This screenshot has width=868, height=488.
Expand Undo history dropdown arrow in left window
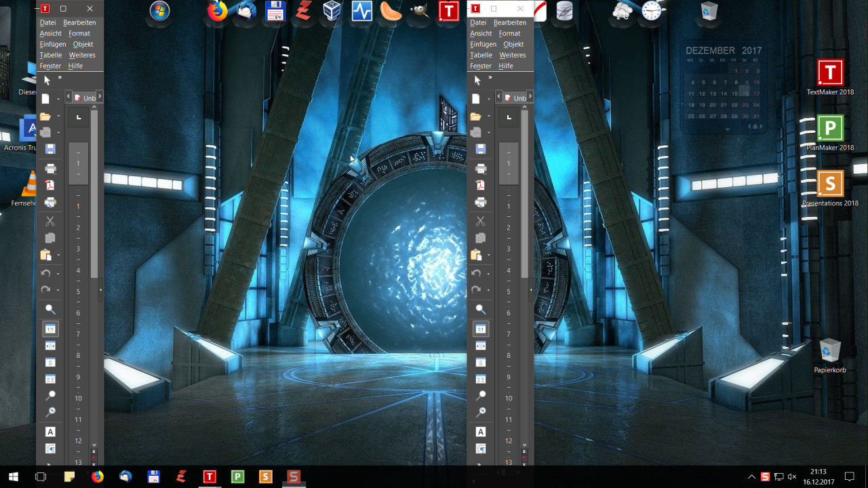tap(58, 274)
